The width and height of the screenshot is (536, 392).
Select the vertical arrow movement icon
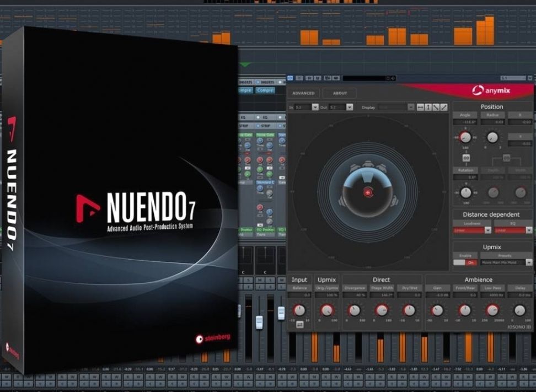(x=428, y=108)
